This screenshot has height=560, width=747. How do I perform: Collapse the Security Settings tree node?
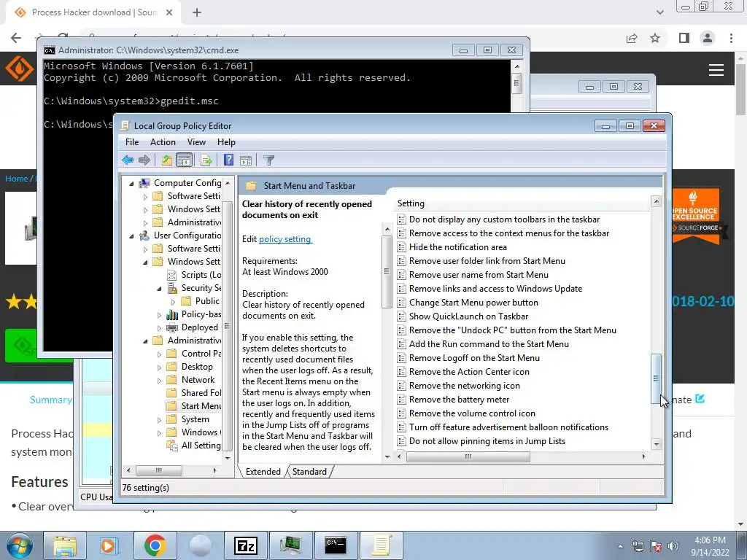point(160,288)
